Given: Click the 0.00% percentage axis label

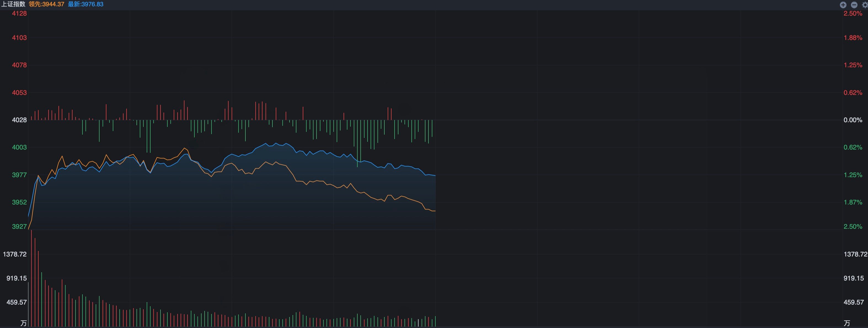Looking at the screenshot, I should point(853,120).
